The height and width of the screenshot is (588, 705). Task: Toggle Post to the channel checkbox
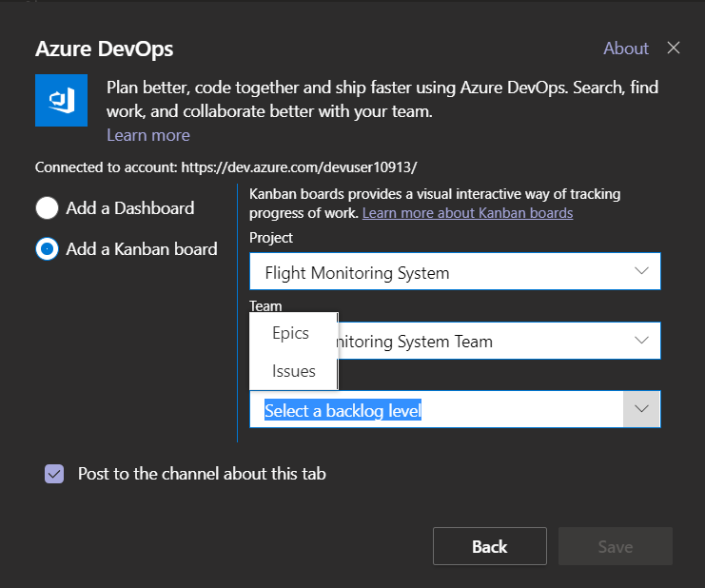(54, 474)
